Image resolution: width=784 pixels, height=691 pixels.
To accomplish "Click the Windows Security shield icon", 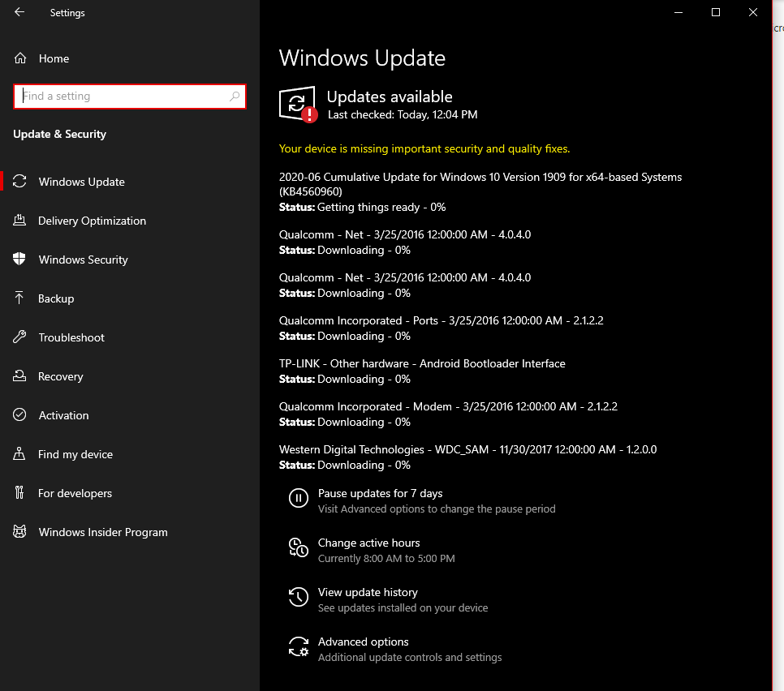I will click(x=19, y=259).
